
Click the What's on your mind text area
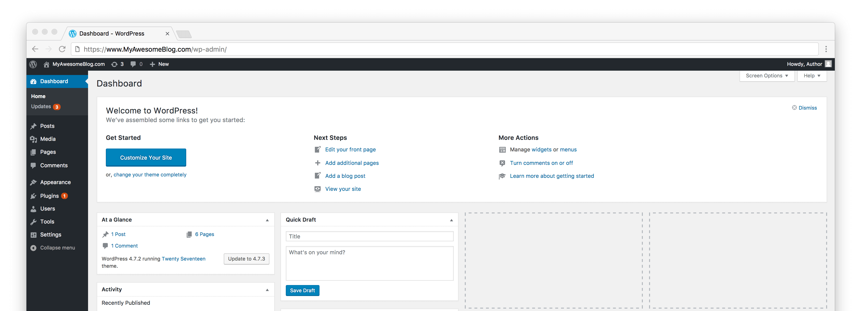(x=369, y=264)
